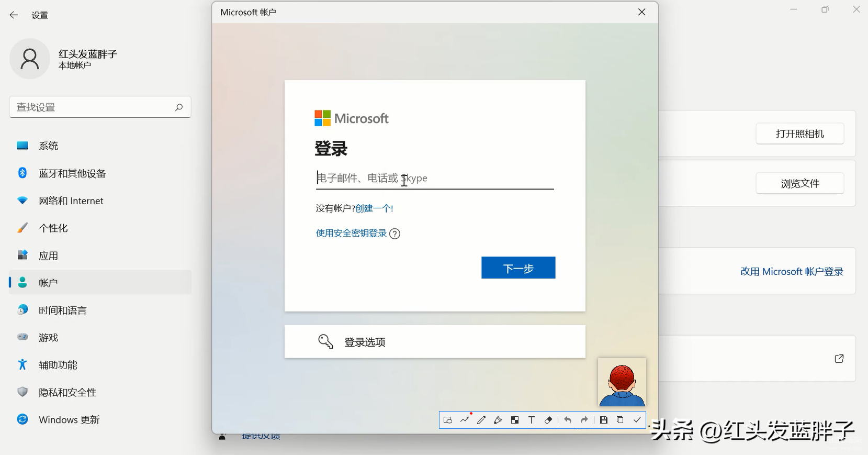Focus the 查找设置 search box
Image resolution: width=868 pixels, height=455 pixels.
(x=100, y=107)
